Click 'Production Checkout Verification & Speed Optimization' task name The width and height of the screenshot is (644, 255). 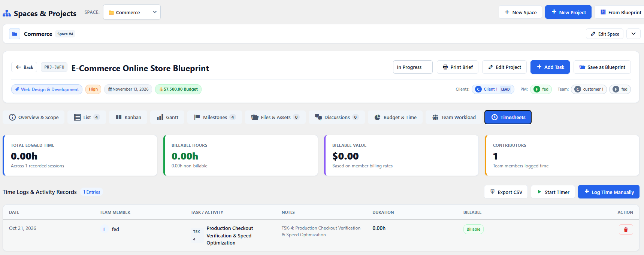[x=230, y=236]
